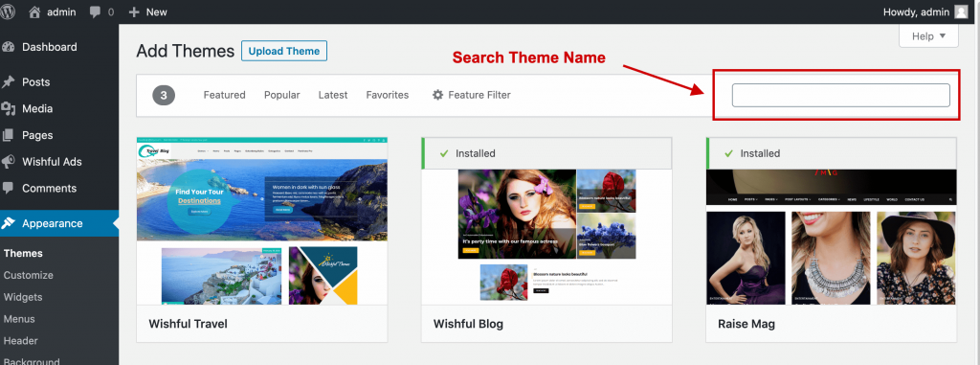Image resolution: width=980 pixels, height=365 pixels.
Task: Open the admin user avatar
Action: pos(961,11)
